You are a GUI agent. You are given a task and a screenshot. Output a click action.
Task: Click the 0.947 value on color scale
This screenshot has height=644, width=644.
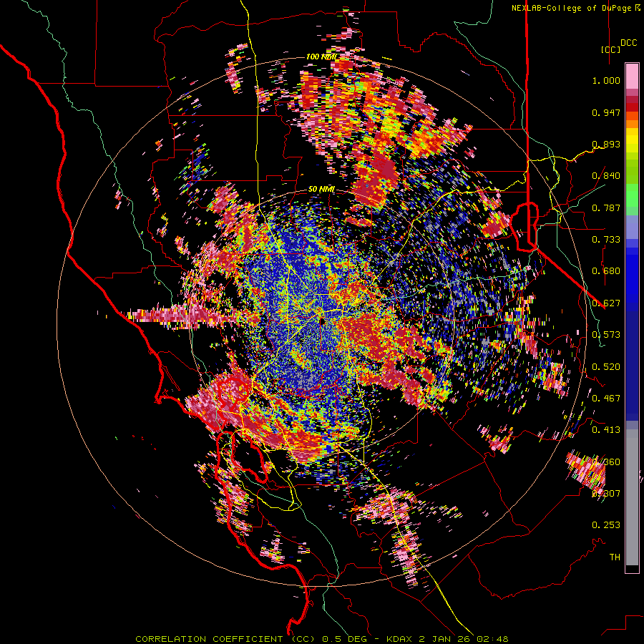click(606, 112)
